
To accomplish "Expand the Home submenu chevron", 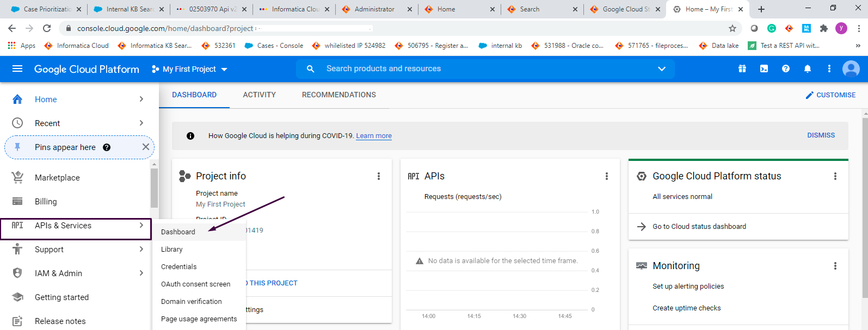I will tap(141, 99).
